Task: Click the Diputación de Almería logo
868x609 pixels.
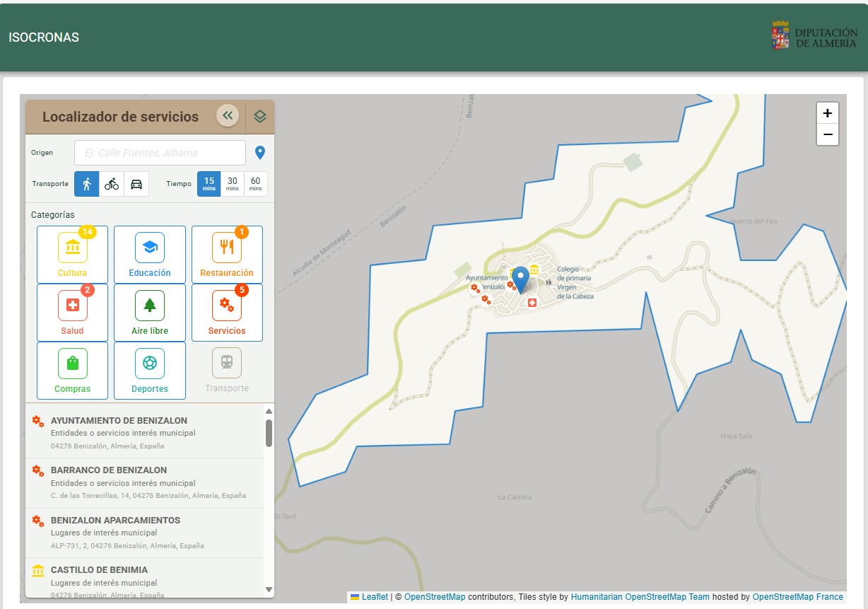Action: click(x=814, y=35)
